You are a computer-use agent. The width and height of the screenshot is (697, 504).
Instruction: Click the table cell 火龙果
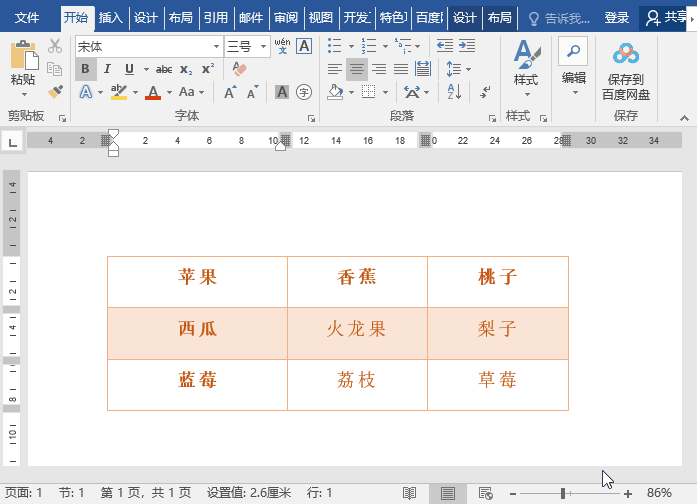(357, 333)
